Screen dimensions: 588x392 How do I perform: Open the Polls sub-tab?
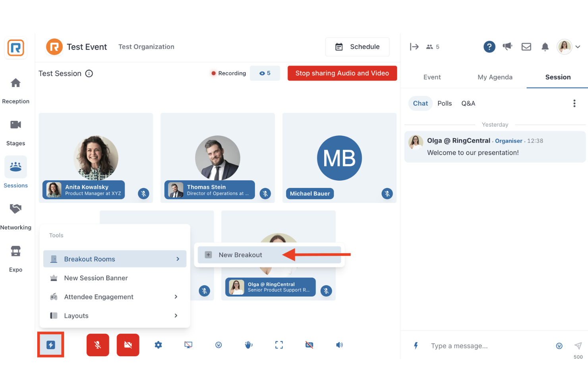(445, 103)
